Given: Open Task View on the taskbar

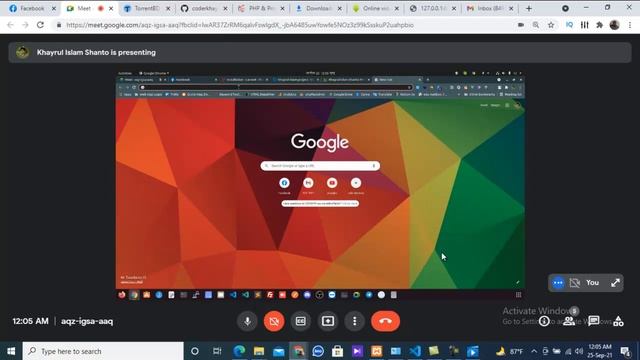Looking at the screenshot, I should (x=217, y=351).
